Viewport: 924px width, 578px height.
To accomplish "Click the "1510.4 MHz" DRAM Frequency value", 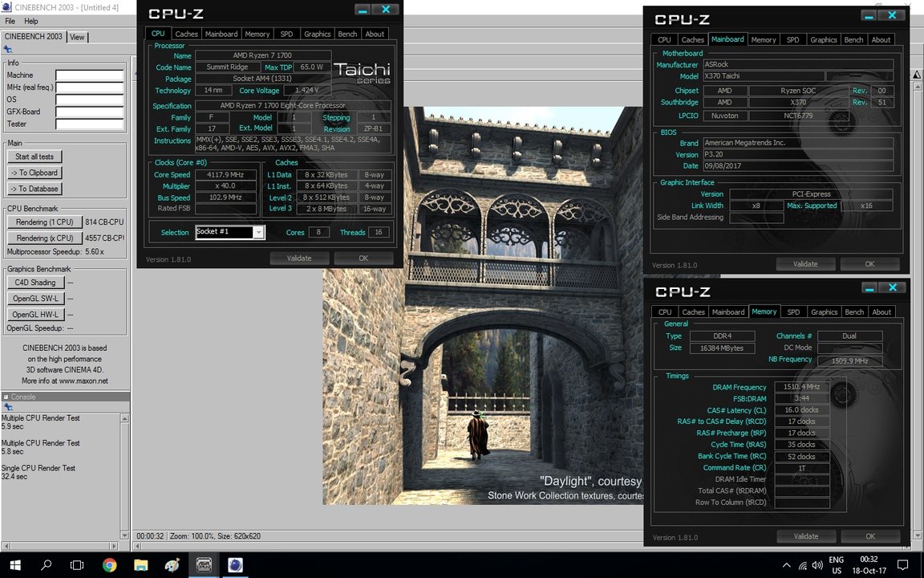I will pyautogui.click(x=802, y=387).
